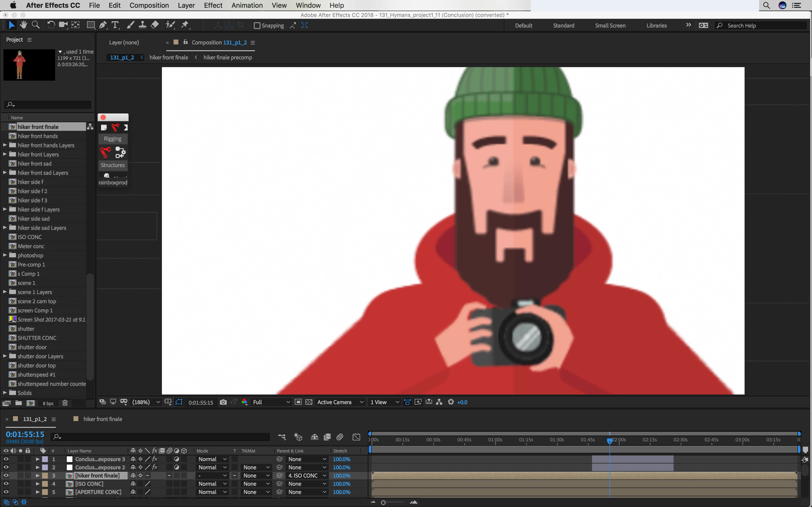Select the Zoom tool magnifier
This screenshot has width=812, height=507.
(x=36, y=25)
